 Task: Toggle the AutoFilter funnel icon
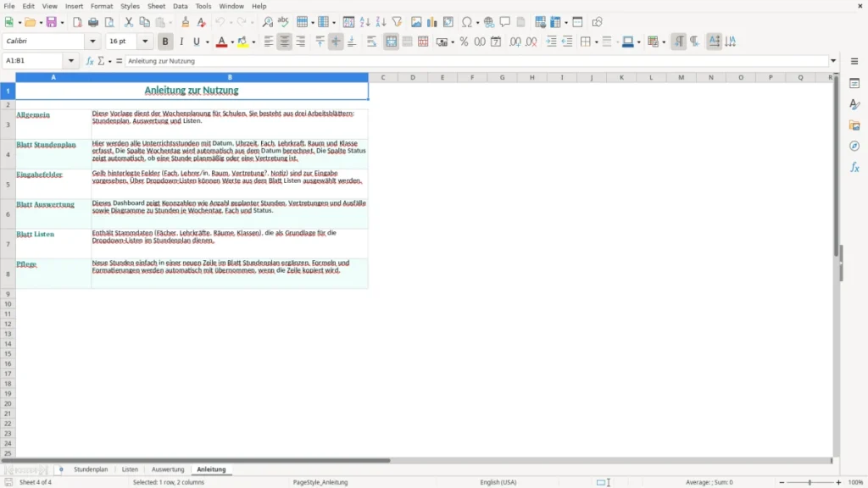[397, 22]
